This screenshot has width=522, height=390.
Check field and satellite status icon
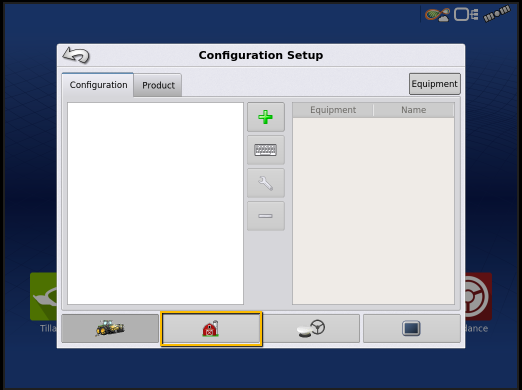(x=437, y=15)
